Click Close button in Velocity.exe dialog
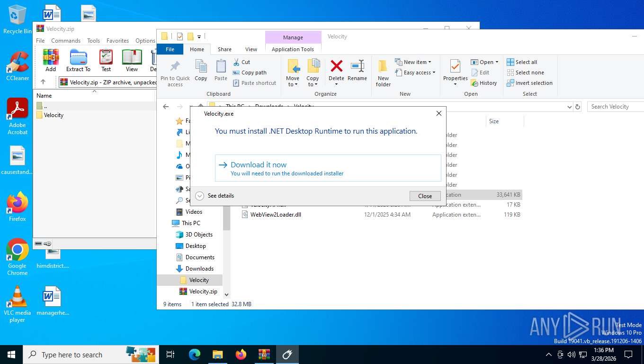The width and height of the screenshot is (644, 364). point(425,196)
